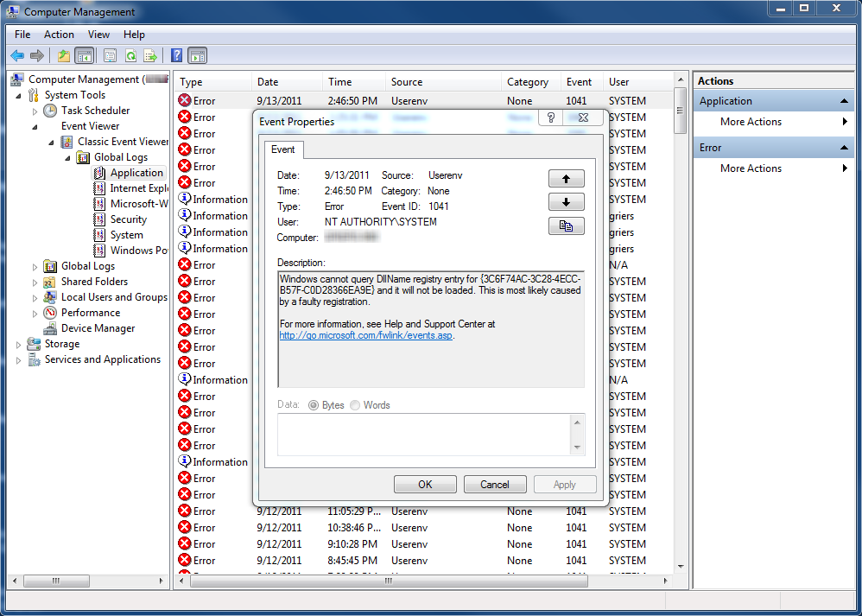Open Help via the blue question mark icon
This screenshot has width=862, height=616.
coord(176,56)
